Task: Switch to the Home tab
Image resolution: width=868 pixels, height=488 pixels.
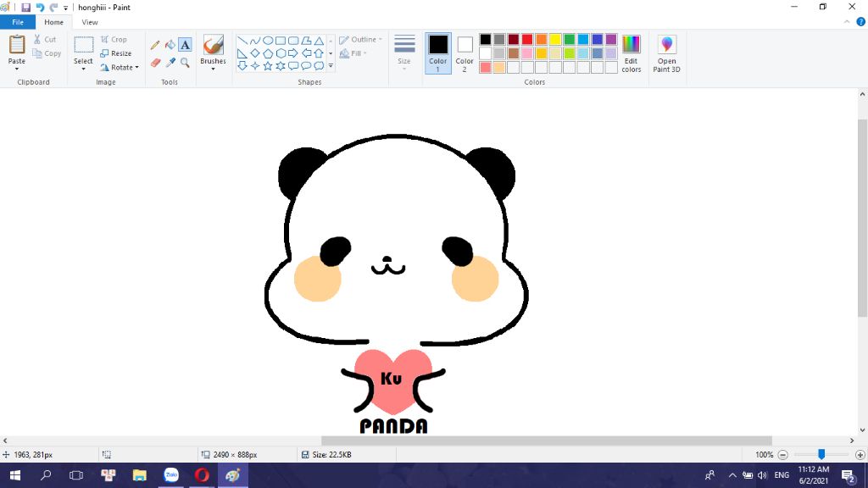Action: (x=53, y=22)
